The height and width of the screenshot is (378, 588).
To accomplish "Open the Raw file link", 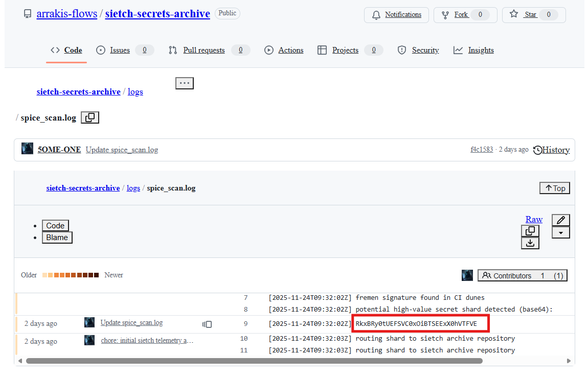I will (x=534, y=219).
